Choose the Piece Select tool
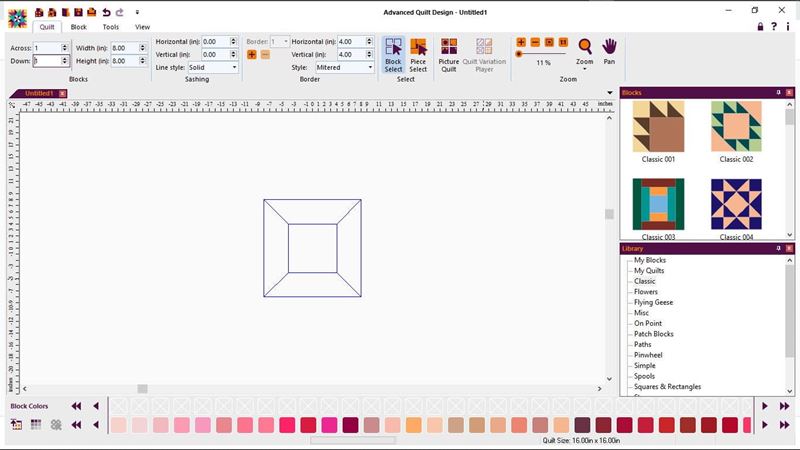800x450 pixels. (x=418, y=55)
